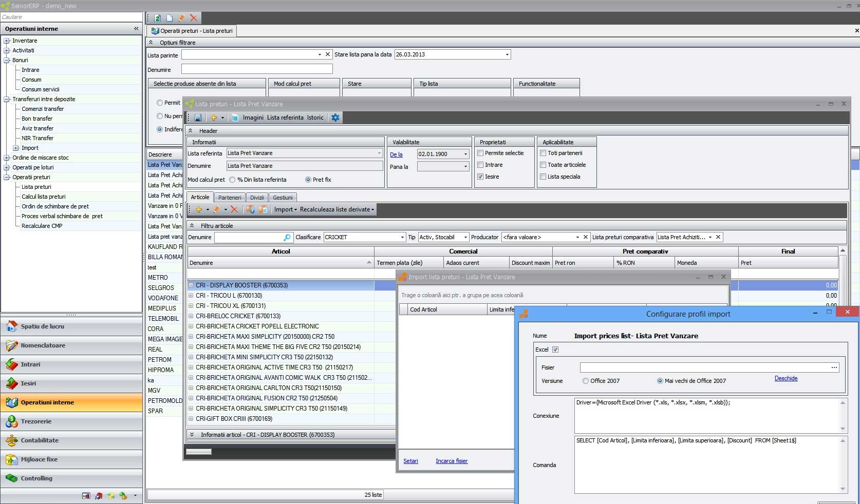Add article with yellow plus in Articole toolbar
This screenshot has height=504, width=860.
[199, 209]
